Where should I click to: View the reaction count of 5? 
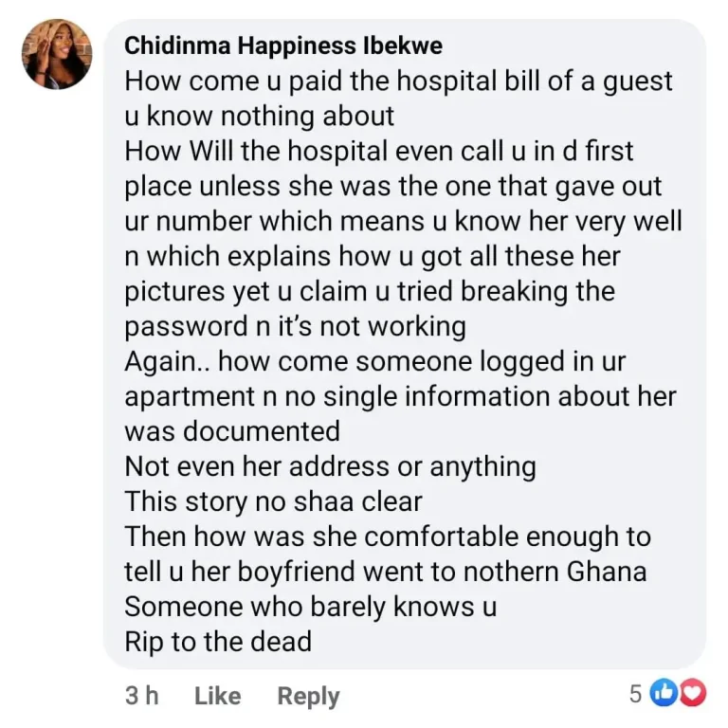[635, 694]
